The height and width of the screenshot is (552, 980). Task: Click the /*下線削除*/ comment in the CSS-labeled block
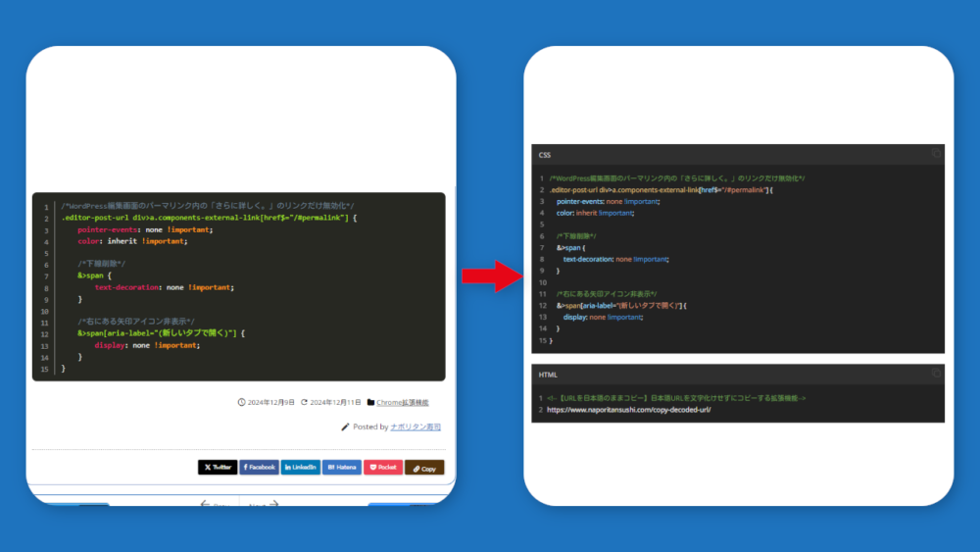(x=576, y=236)
